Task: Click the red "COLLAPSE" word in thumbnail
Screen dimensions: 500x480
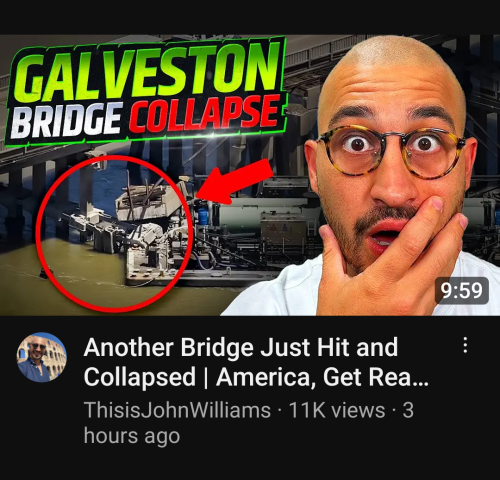Action: pyautogui.click(x=204, y=113)
